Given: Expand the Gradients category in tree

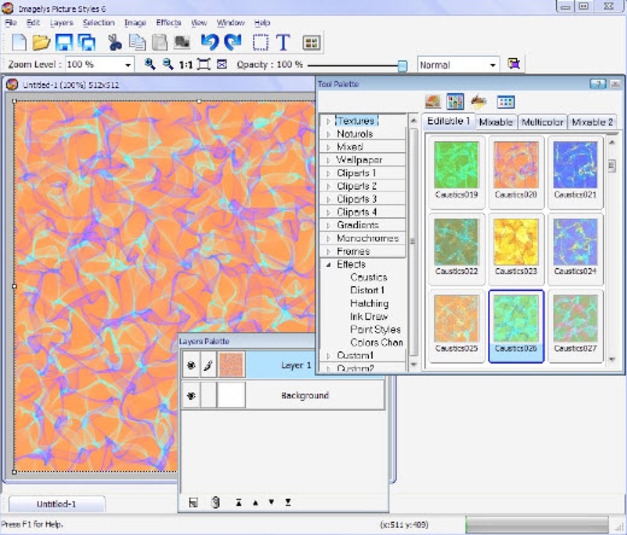Looking at the screenshot, I should point(328,226).
